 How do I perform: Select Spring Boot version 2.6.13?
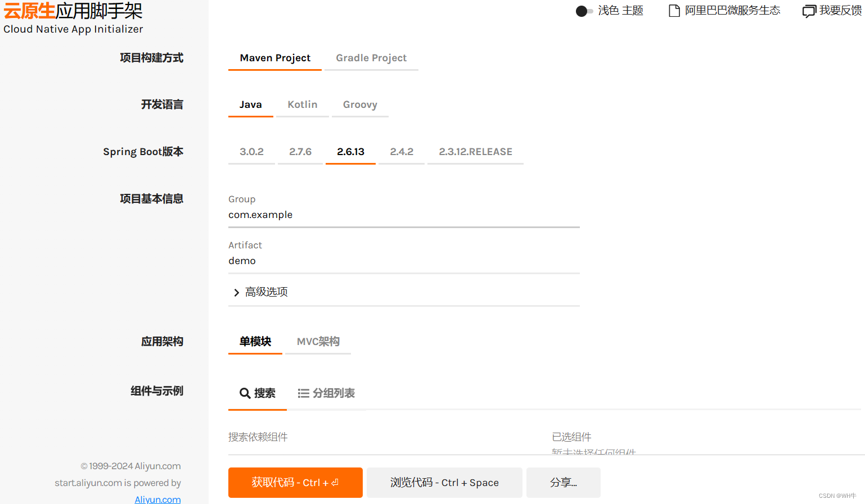[x=350, y=152]
